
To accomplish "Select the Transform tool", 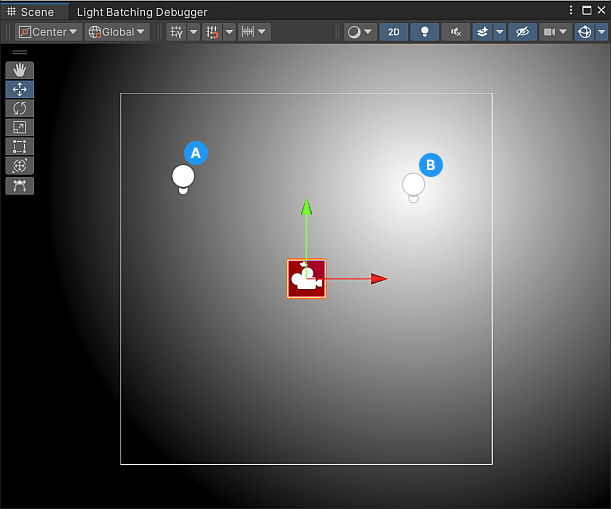I will coord(19,166).
